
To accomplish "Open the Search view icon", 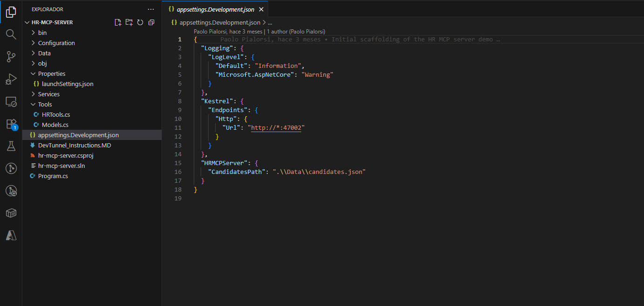I will click(11, 34).
